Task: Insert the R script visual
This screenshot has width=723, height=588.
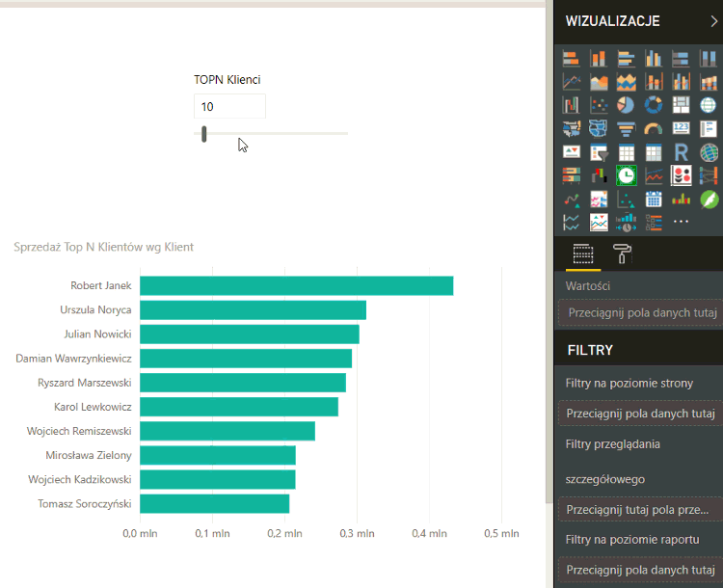Action: point(681,152)
